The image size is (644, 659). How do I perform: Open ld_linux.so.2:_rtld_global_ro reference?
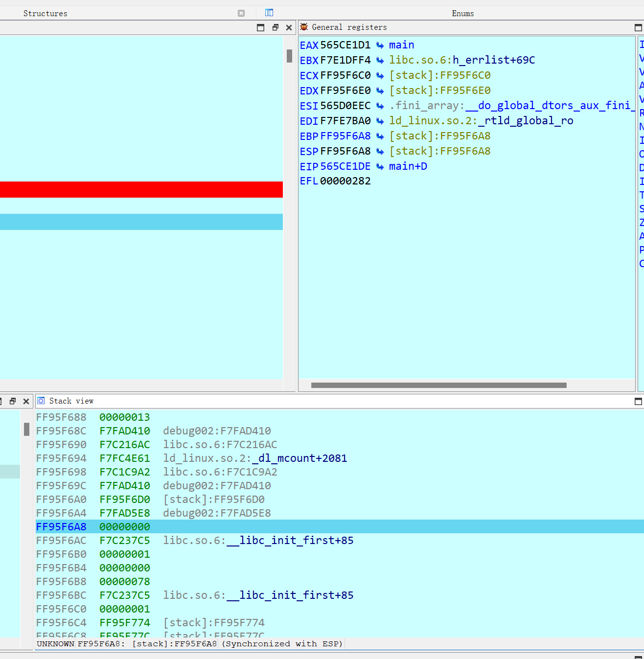pyautogui.click(x=481, y=121)
